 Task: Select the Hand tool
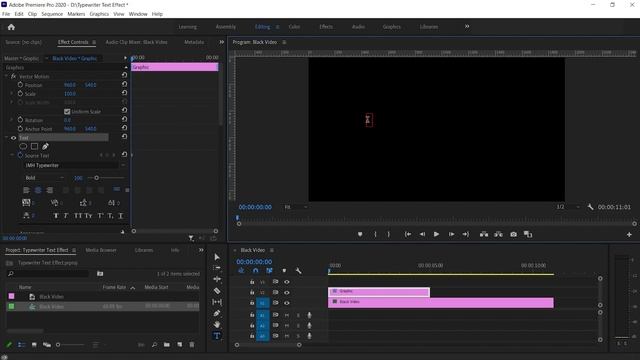click(x=217, y=324)
